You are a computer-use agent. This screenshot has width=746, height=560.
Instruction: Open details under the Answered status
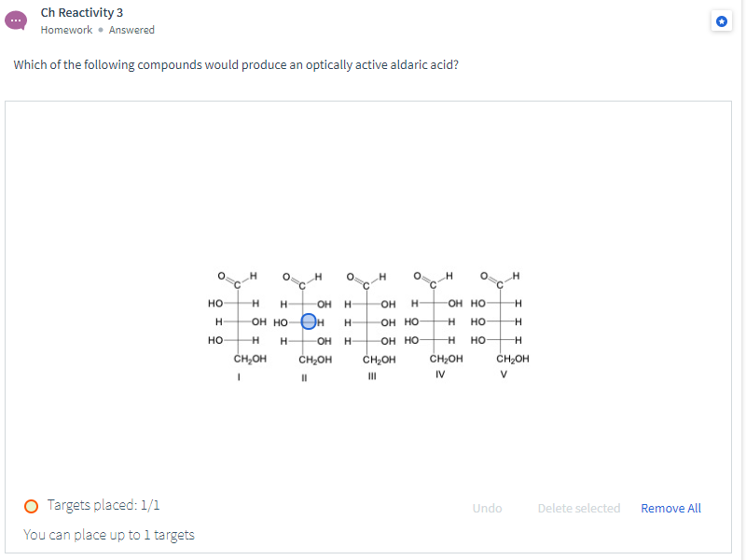[131, 30]
